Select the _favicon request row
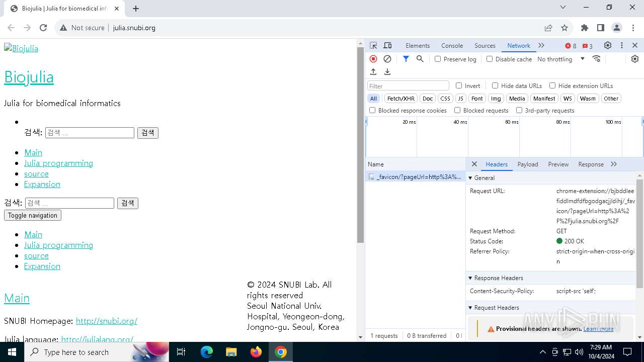 click(x=416, y=176)
